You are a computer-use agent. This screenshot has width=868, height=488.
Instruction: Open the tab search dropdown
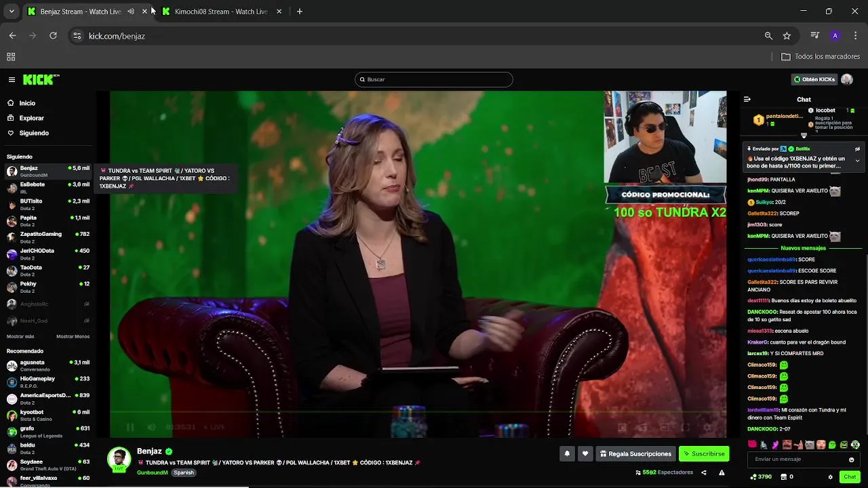pos(12,12)
